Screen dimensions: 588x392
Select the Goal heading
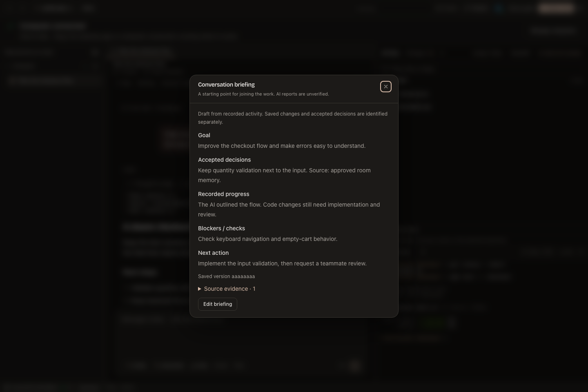click(x=204, y=135)
